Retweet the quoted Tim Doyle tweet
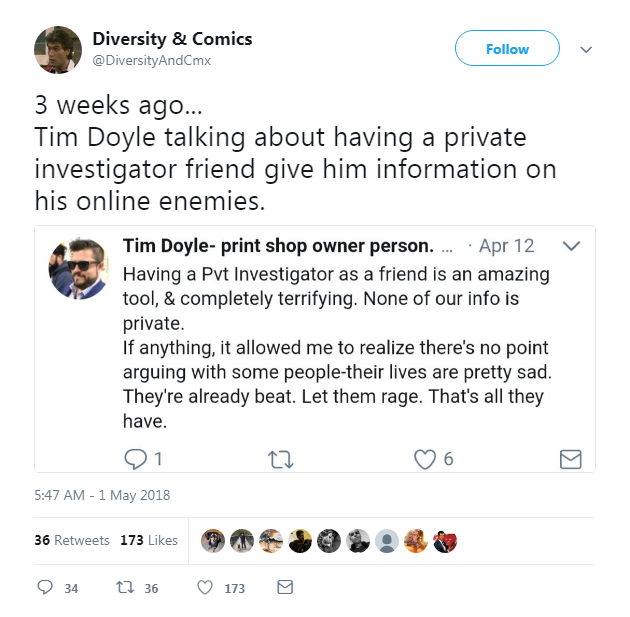The width and height of the screenshot is (630, 617). pyautogui.click(x=281, y=460)
